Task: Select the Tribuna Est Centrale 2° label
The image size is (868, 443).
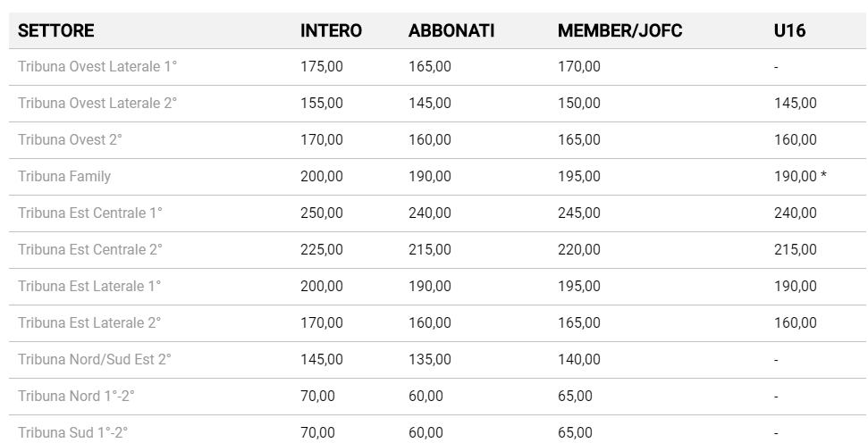Action: tap(90, 250)
